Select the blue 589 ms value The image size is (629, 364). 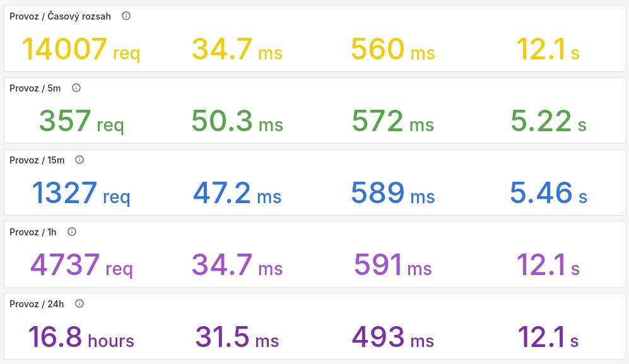coord(392,193)
